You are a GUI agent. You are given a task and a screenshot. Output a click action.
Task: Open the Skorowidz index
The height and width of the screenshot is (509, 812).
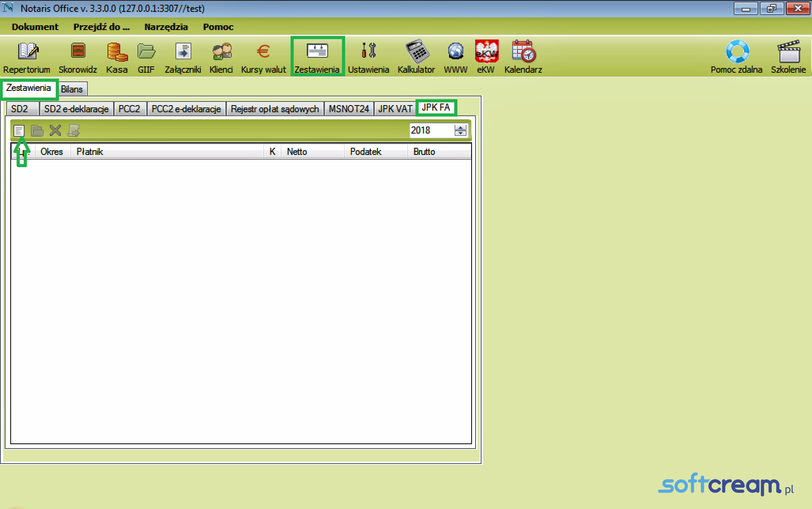[x=77, y=57]
